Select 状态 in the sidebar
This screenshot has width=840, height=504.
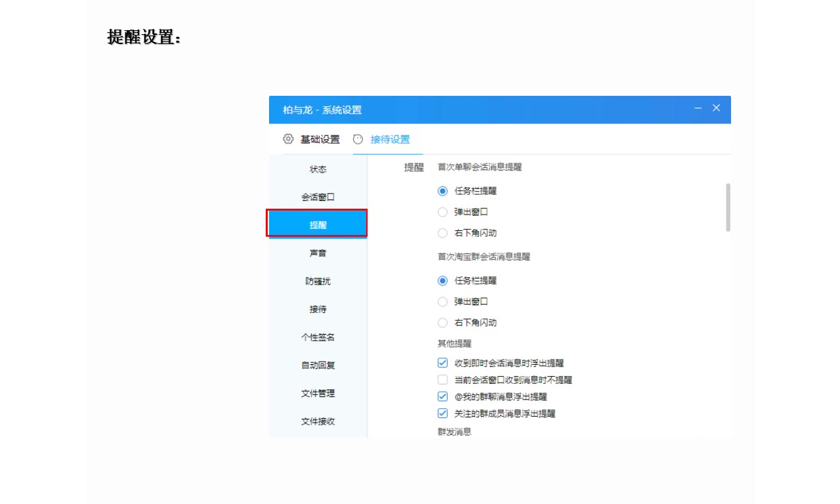(318, 169)
